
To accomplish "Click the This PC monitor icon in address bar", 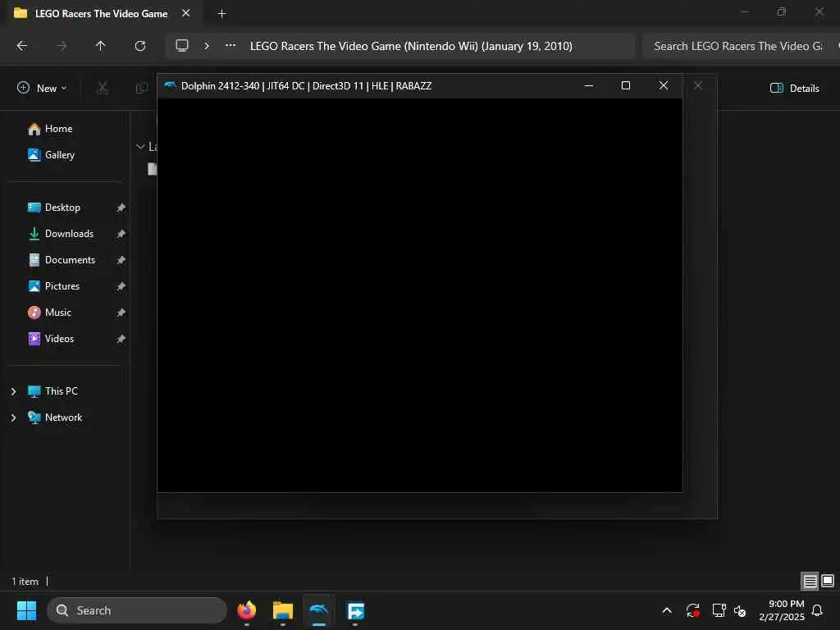I will 182,46.
